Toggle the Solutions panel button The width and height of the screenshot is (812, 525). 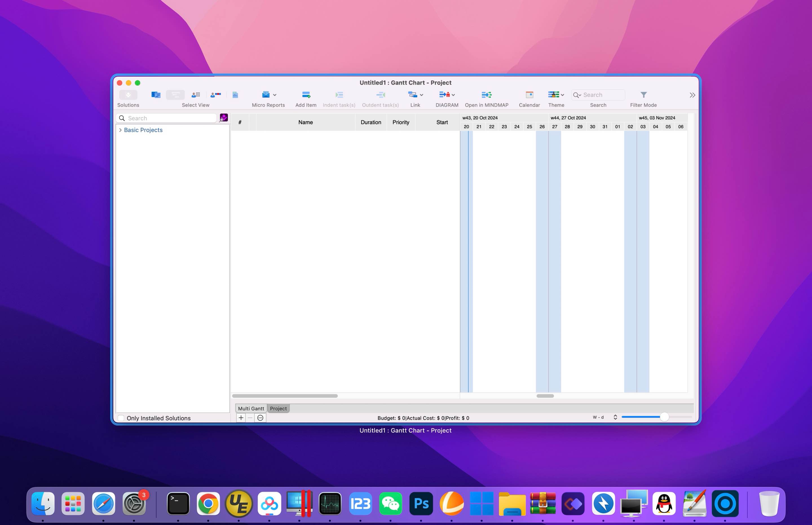click(128, 95)
